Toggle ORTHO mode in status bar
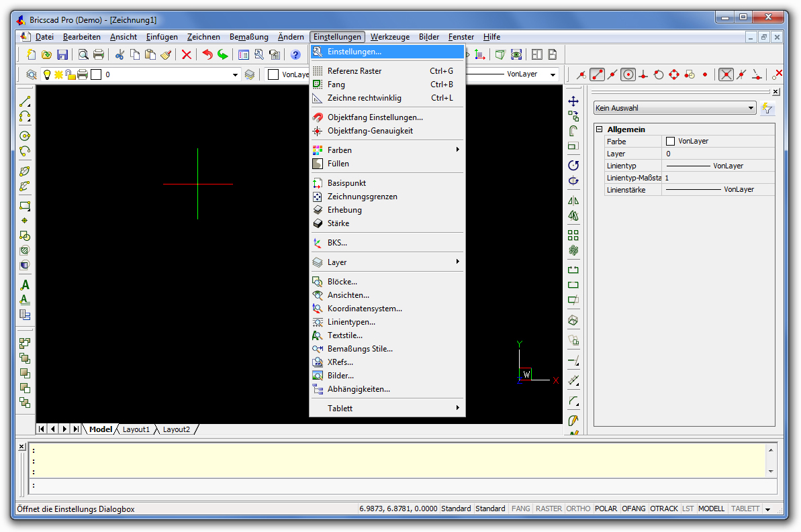The image size is (801, 532). point(578,509)
